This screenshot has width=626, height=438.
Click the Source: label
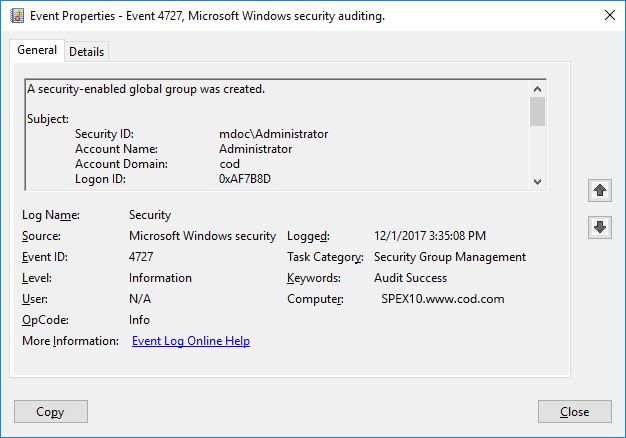point(41,236)
